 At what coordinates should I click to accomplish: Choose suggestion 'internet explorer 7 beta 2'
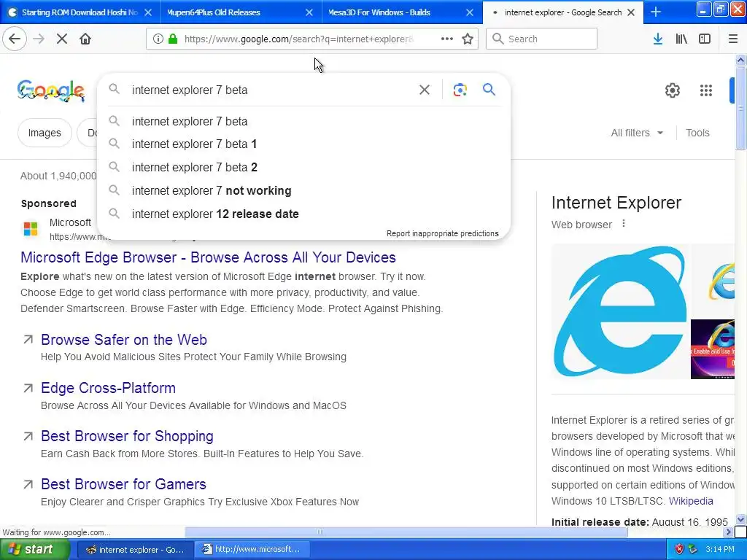[304, 167]
